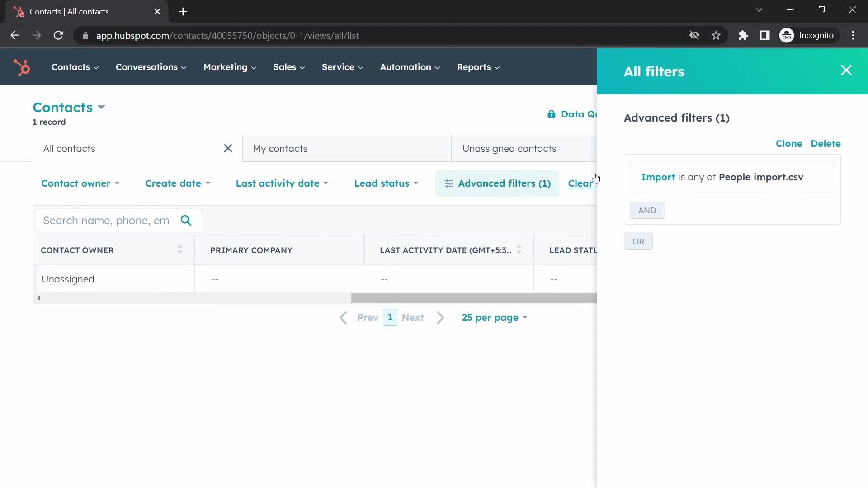This screenshot has width=868, height=488.
Task: Close the All filters panel
Action: point(846,70)
